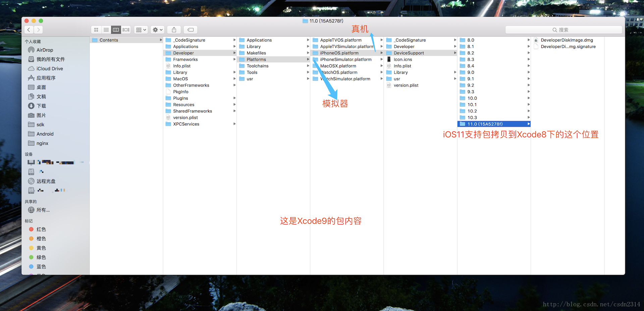Go back with the Finder back arrow
This screenshot has height=311, width=644.
[x=29, y=30]
